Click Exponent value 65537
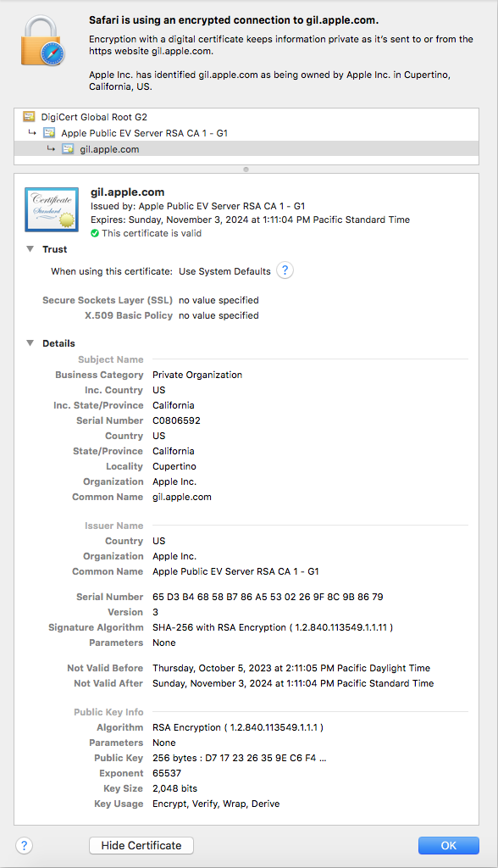The height and width of the screenshot is (868, 498). point(167,773)
